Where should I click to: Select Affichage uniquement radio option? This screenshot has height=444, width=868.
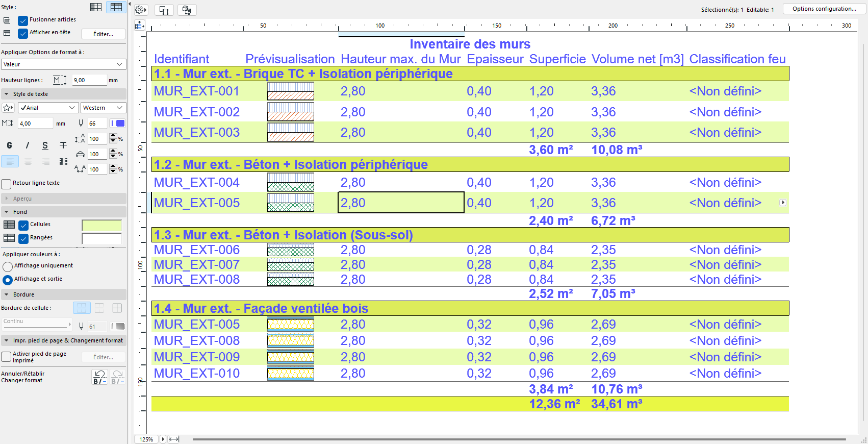tap(8, 266)
